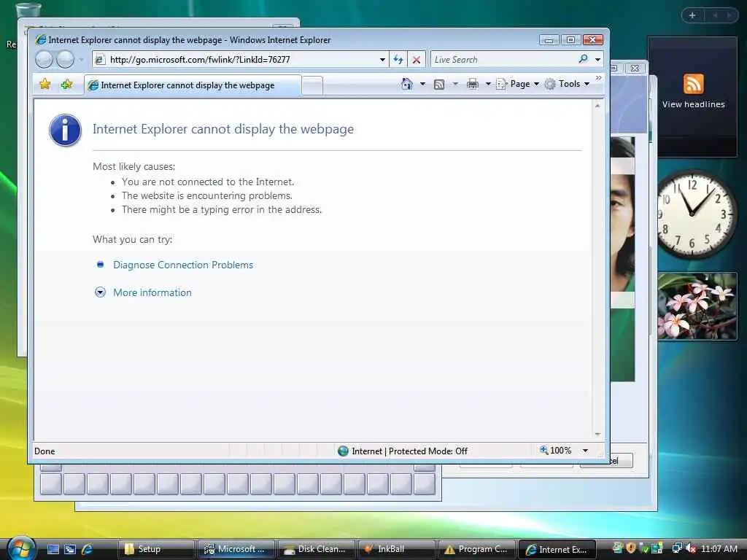Click the security shield tray icon

click(631, 548)
